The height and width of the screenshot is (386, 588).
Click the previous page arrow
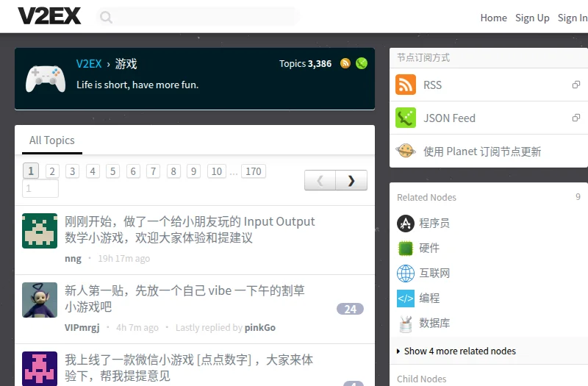pos(320,180)
